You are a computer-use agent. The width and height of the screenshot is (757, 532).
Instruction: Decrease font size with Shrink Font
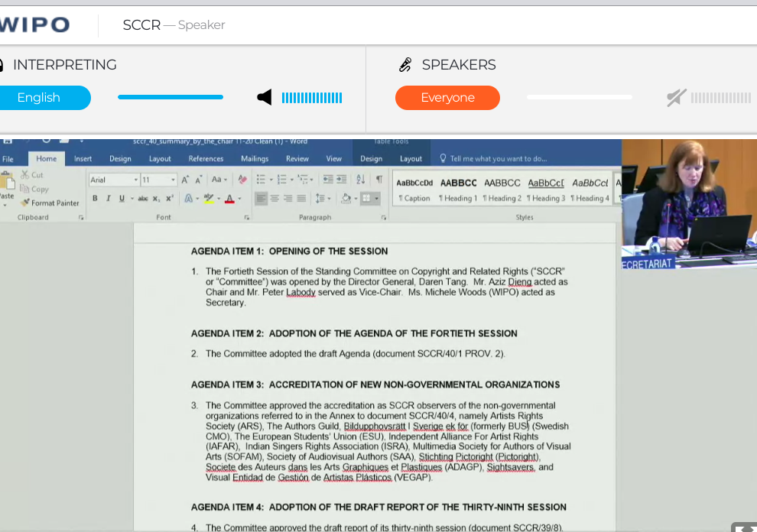[x=198, y=180]
